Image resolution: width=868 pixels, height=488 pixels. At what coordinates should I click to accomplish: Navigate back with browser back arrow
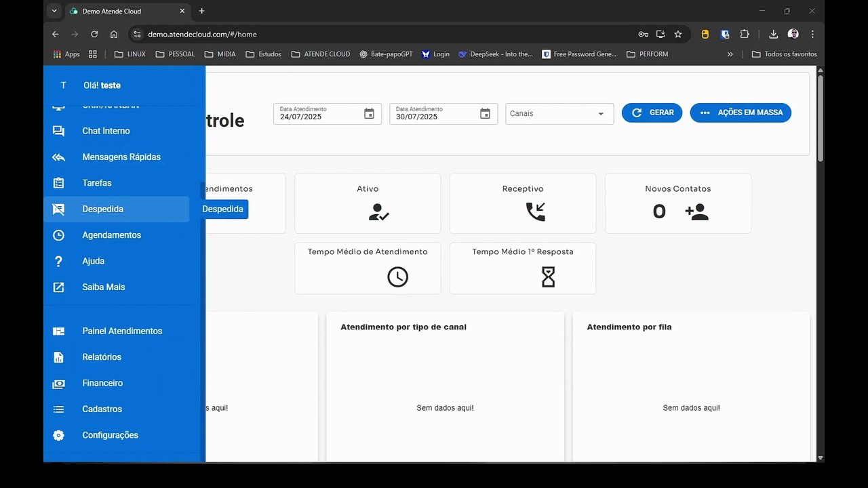[x=56, y=34]
